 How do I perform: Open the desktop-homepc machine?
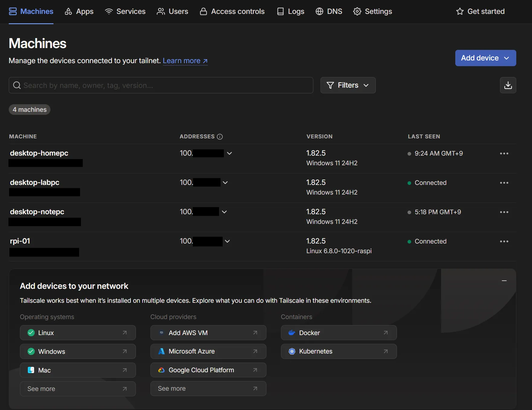[x=39, y=153]
